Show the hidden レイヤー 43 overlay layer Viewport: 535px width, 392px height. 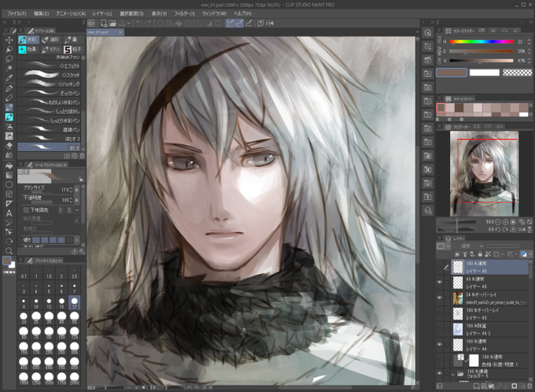(x=440, y=313)
